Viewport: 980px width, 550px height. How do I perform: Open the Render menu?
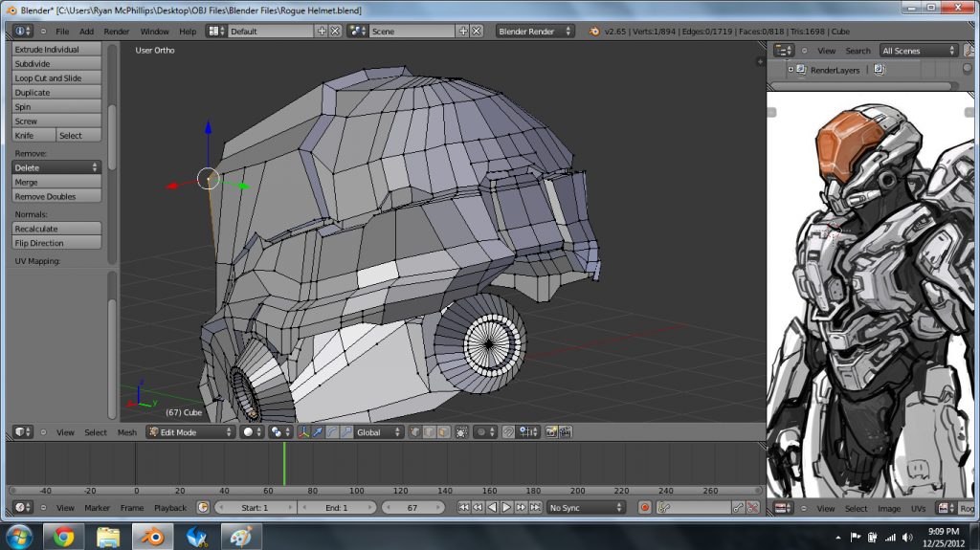116,32
